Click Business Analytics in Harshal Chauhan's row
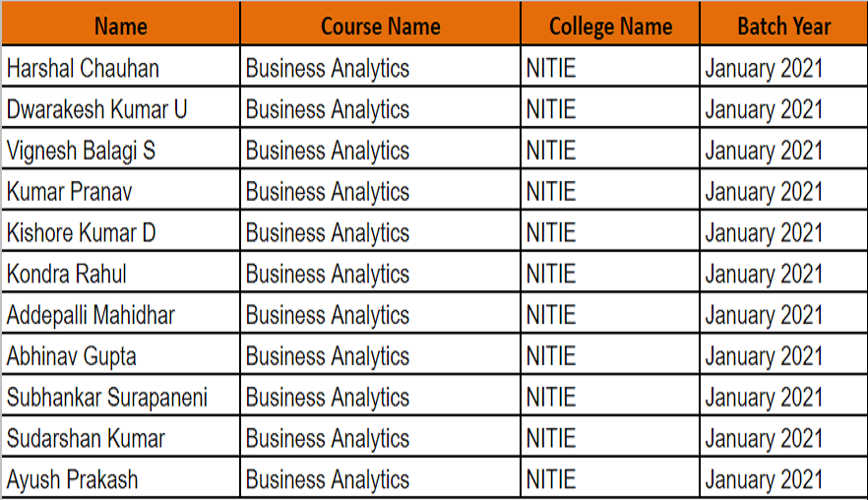 click(x=328, y=68)
